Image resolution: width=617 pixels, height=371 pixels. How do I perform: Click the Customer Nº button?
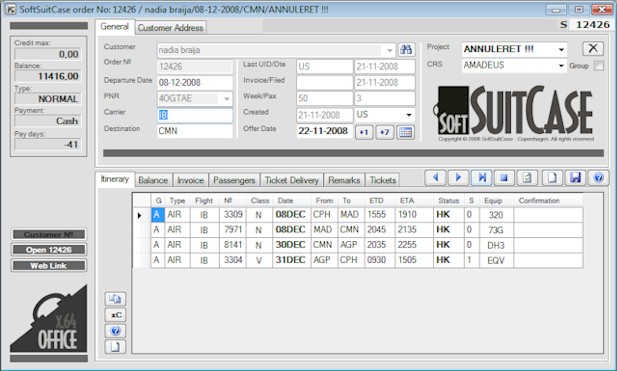click(x=49, y=234)
